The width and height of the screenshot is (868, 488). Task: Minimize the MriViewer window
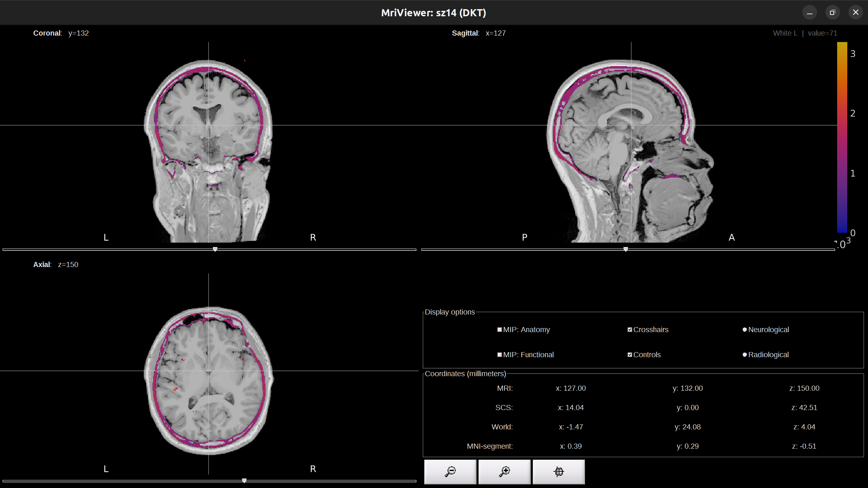point(809,13)
